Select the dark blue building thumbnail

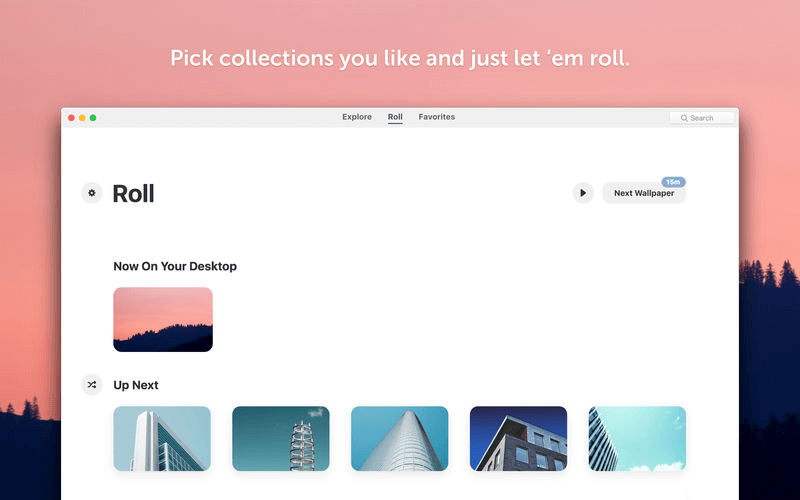point(518,438)
